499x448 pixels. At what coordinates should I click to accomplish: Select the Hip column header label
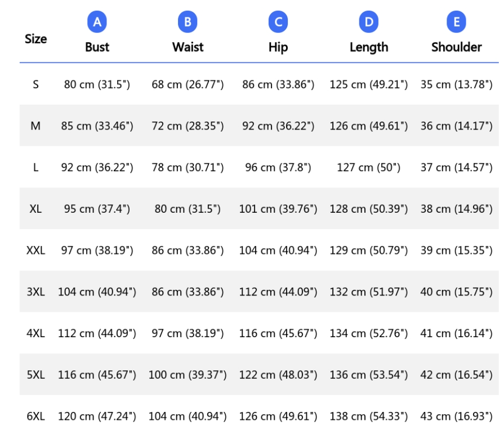pyautogui.click(x=278, y=47)
